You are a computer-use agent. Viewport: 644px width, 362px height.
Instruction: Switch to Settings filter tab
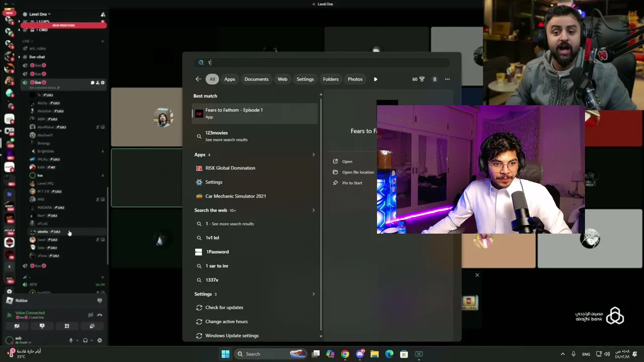(x=305, y=79)
